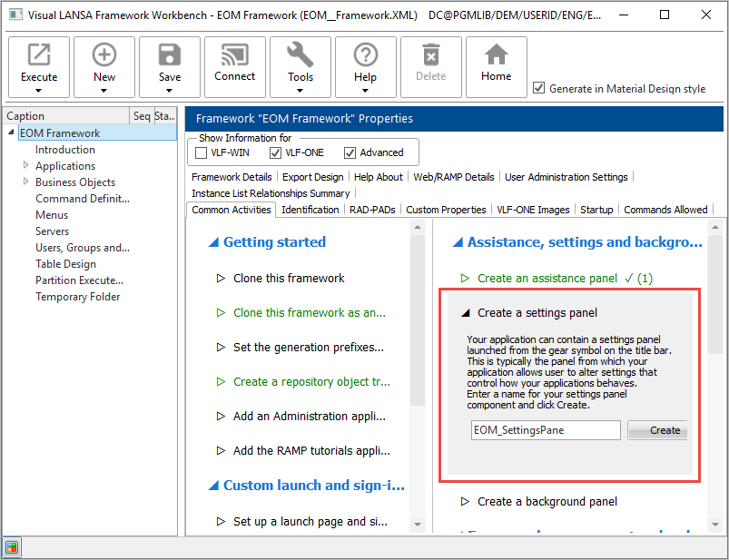729x560 pixels.
Task: Open the Web/RAMP Details tab
Action: [454, 177]
